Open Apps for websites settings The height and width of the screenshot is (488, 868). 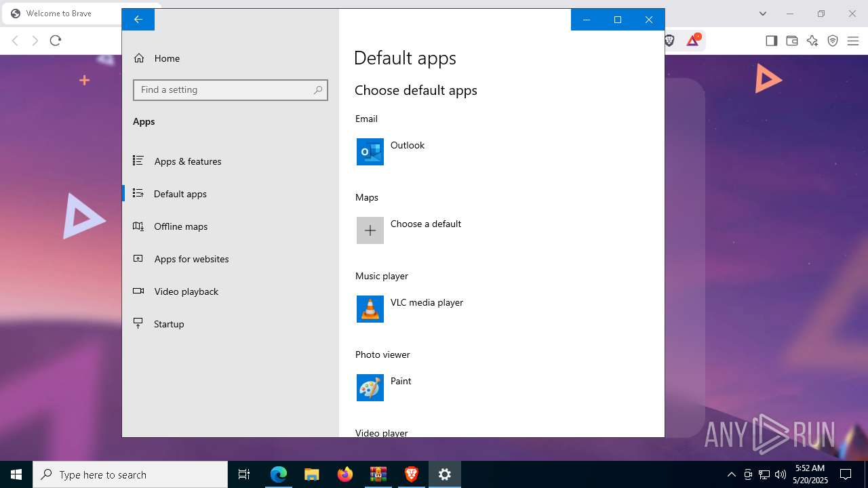(231, 259)
